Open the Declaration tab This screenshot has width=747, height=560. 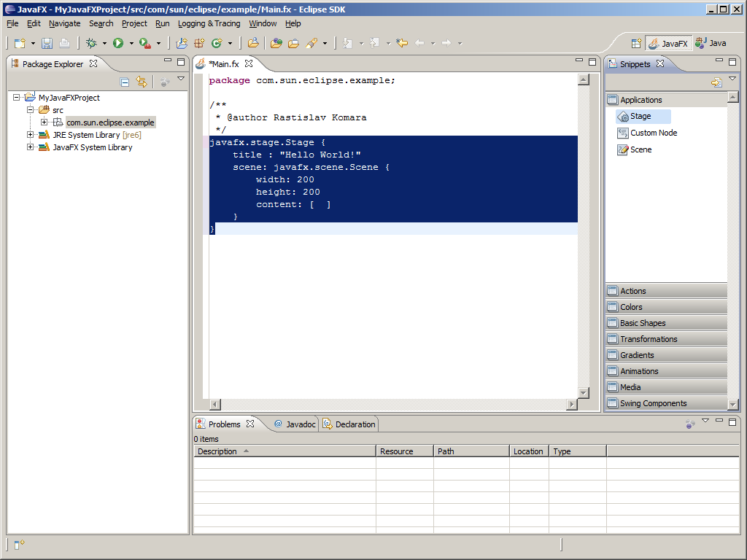click(x=349, y=424)
